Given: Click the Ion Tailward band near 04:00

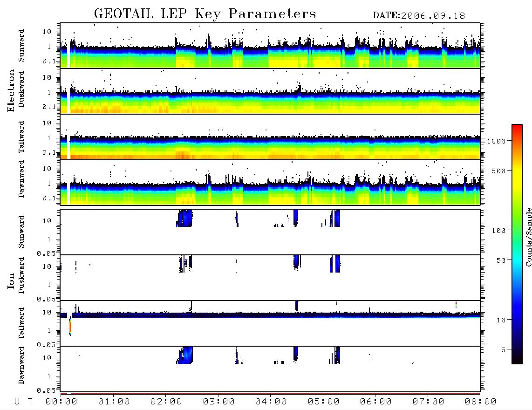Looking at the screenshot, I should (270, 315).
